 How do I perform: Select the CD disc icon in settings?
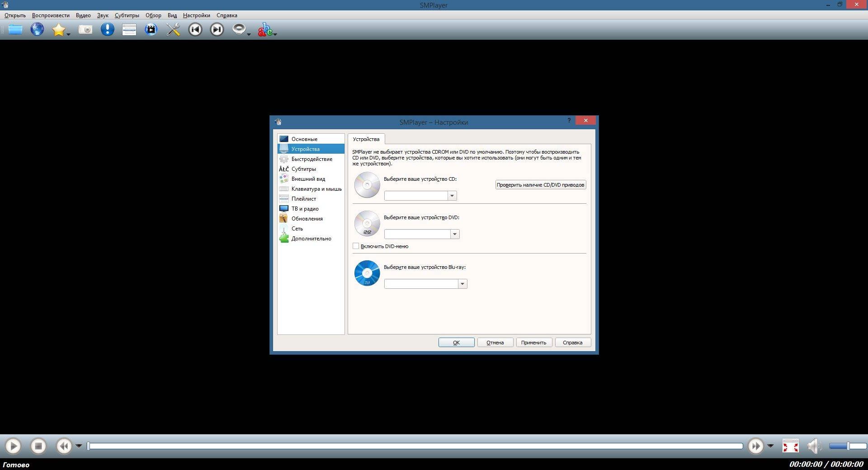[367, 185]
